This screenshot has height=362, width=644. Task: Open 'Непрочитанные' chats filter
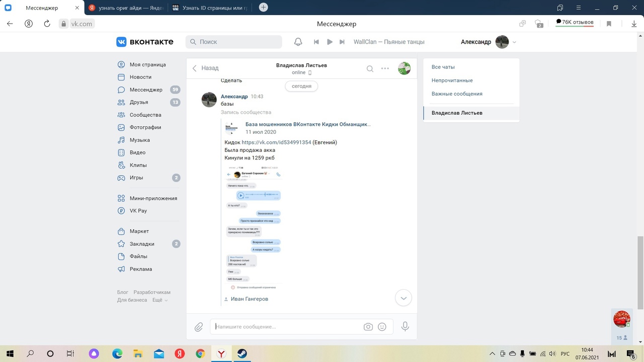[x=452, y=80]
